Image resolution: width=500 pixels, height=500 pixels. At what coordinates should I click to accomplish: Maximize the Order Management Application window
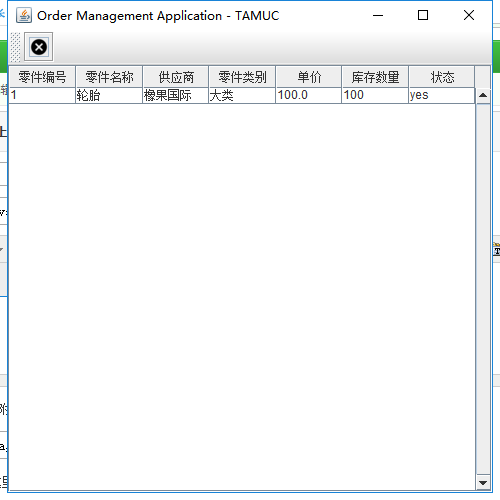(x=423, y=15)
